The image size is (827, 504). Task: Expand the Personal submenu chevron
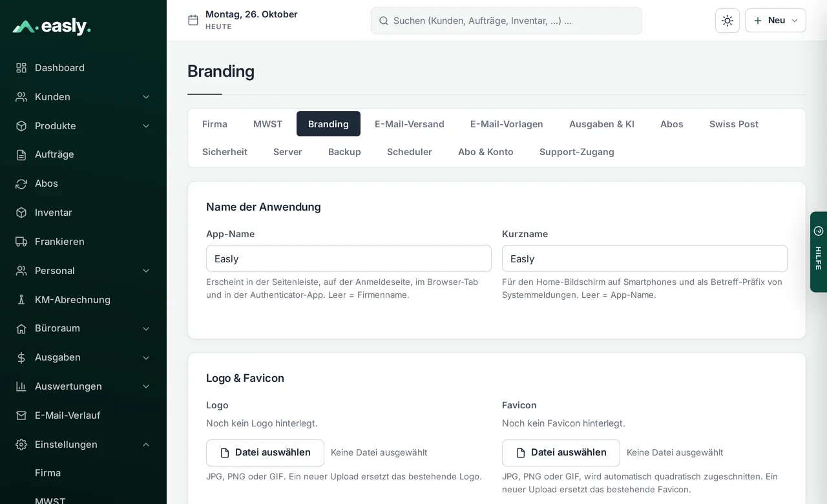coord(146,271)
